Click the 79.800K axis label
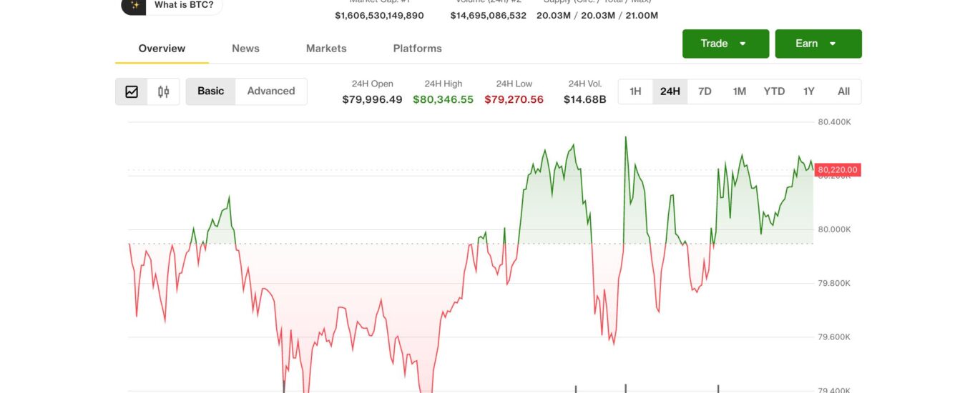This screenshot has height=393, width=980. tap(835, 283)
